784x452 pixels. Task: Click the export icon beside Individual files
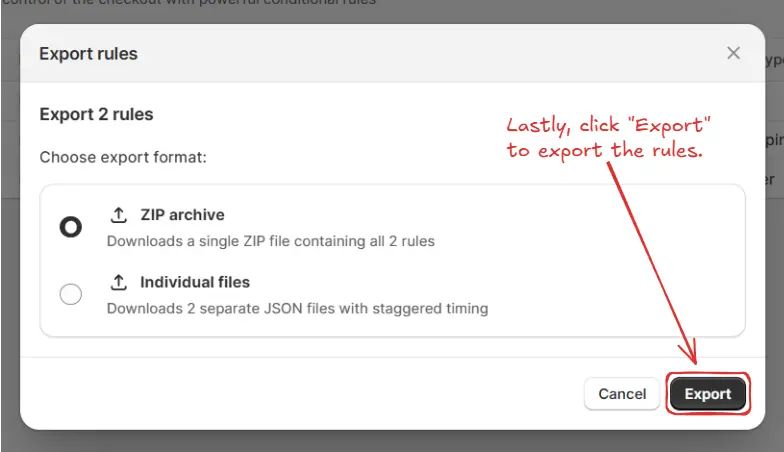tap(118, 282)
